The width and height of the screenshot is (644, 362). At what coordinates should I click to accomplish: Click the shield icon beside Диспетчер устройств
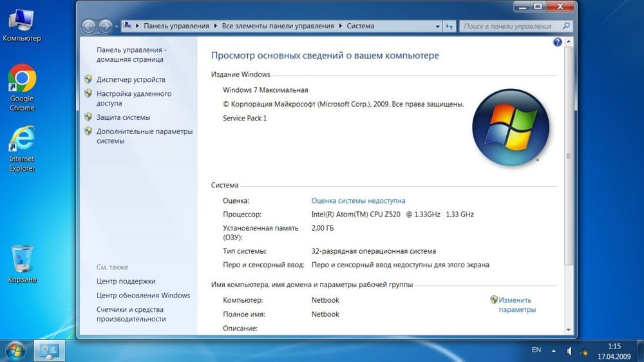[x=88, y=79]
